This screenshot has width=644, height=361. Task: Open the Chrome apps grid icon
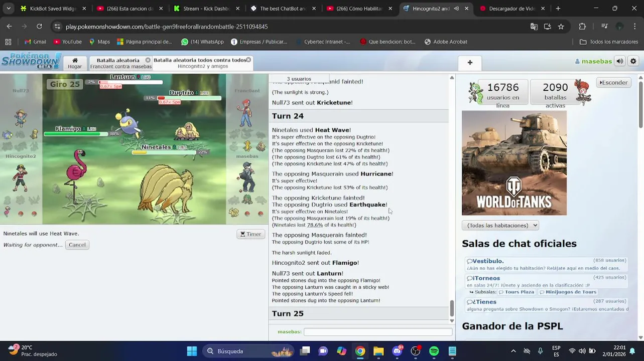pos(8,42)
